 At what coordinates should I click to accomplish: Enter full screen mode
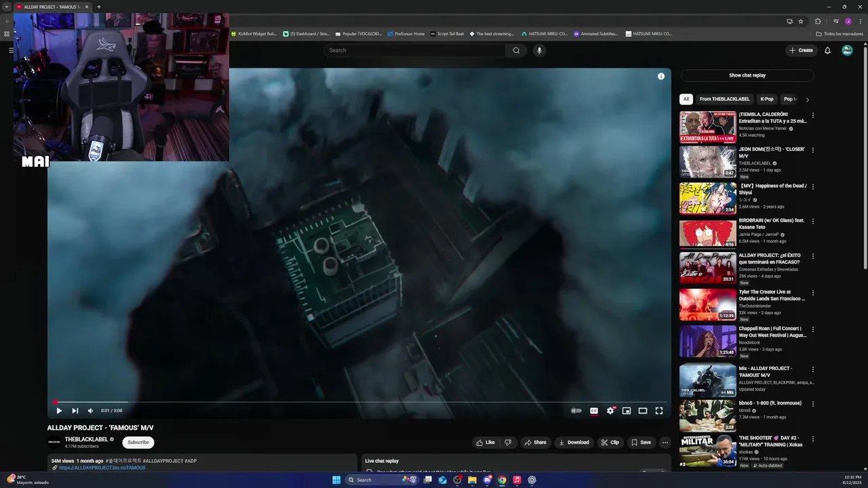[659, 411]
